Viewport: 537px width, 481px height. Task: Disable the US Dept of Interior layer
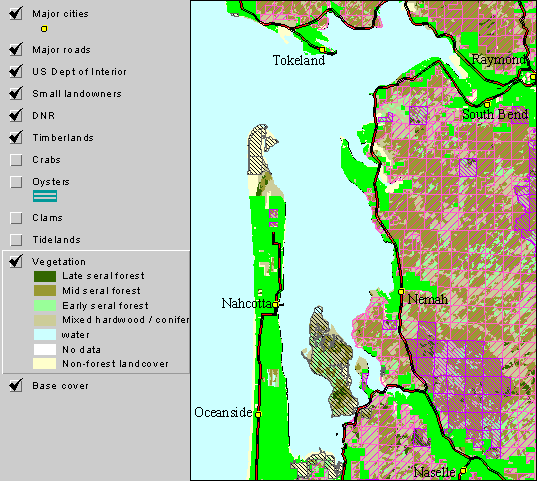(x=16, y=72)
